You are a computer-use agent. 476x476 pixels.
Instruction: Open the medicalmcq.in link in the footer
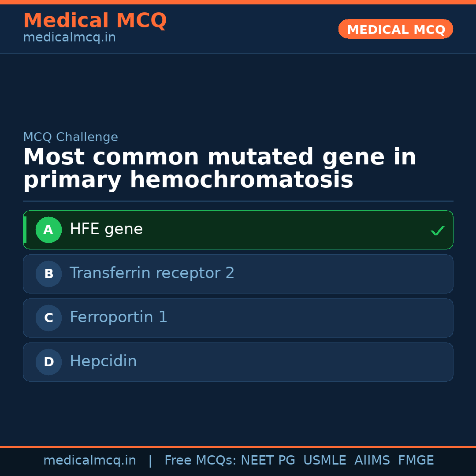[89, 461]
